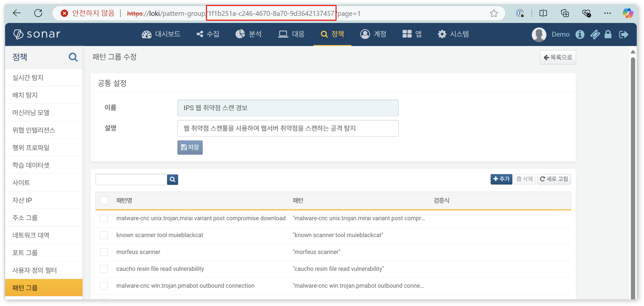Open the Copilot icon
The width and height of the screenshot is (644, 306).
[x=628, y=13]
